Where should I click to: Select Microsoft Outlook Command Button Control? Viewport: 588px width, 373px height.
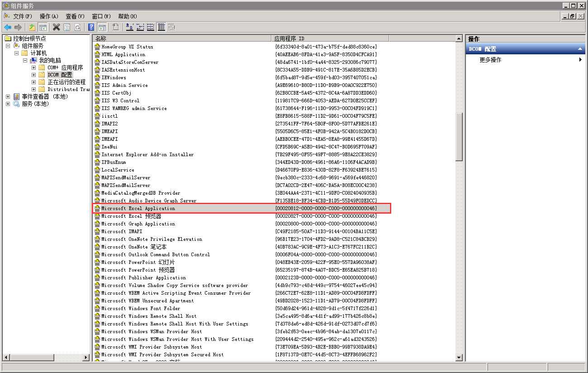(x=156, y=254)
